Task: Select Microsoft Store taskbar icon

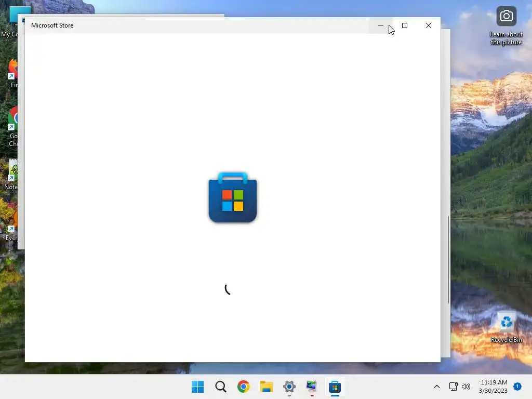Action: point(335,387)
